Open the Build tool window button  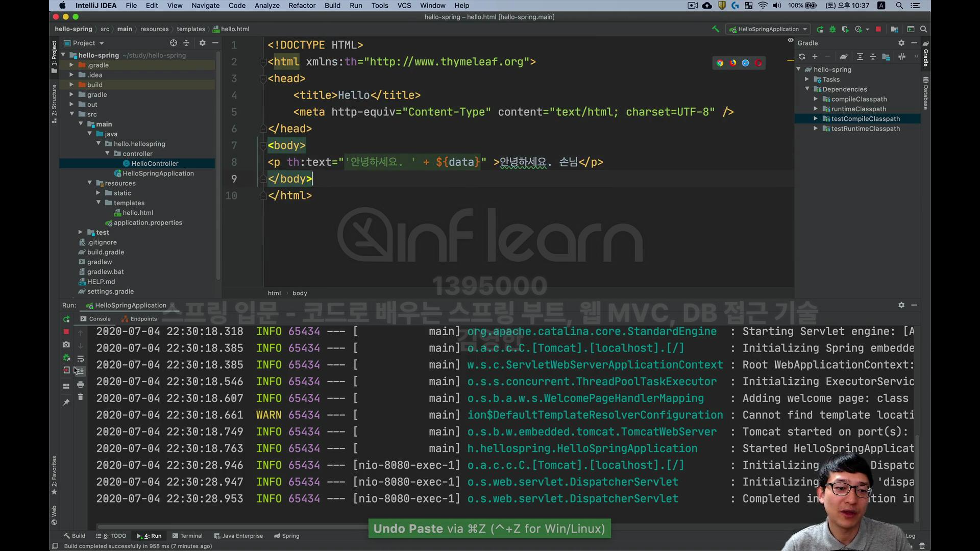click(x=75, y=536)
